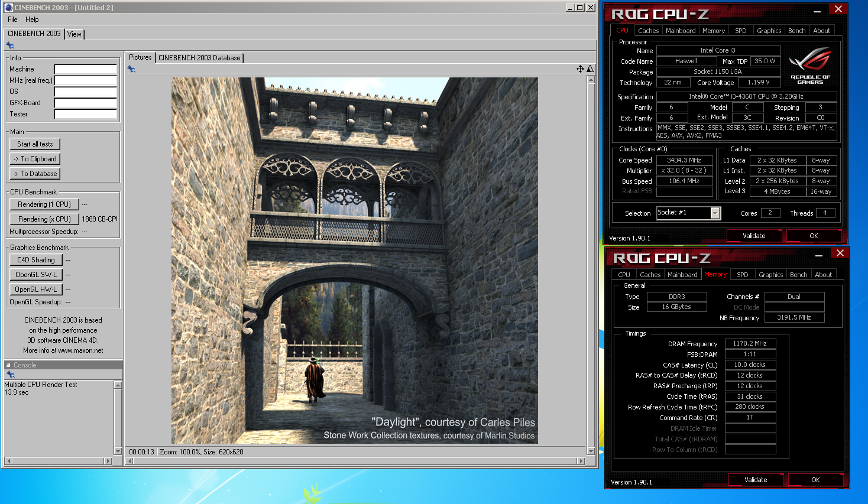The height and width of the screenshot is (504, 868).
Task: Click the zoom triangle icon above the picture
Action: point(590,69)
